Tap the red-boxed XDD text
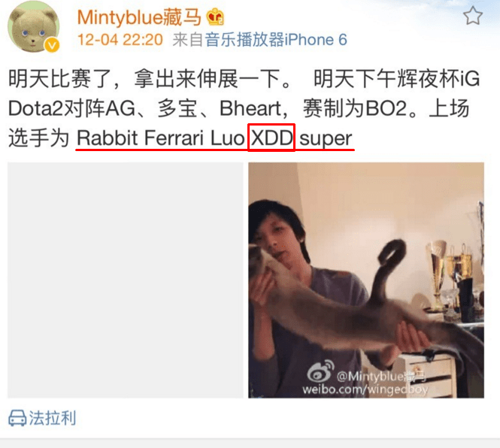 click(271, 138)
